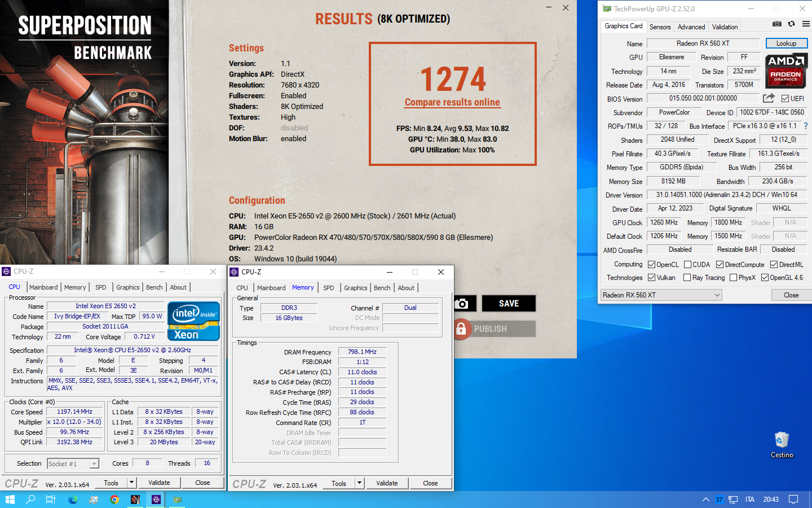
Task: Open the notification center icon
Action: click(x=793, y=500)
